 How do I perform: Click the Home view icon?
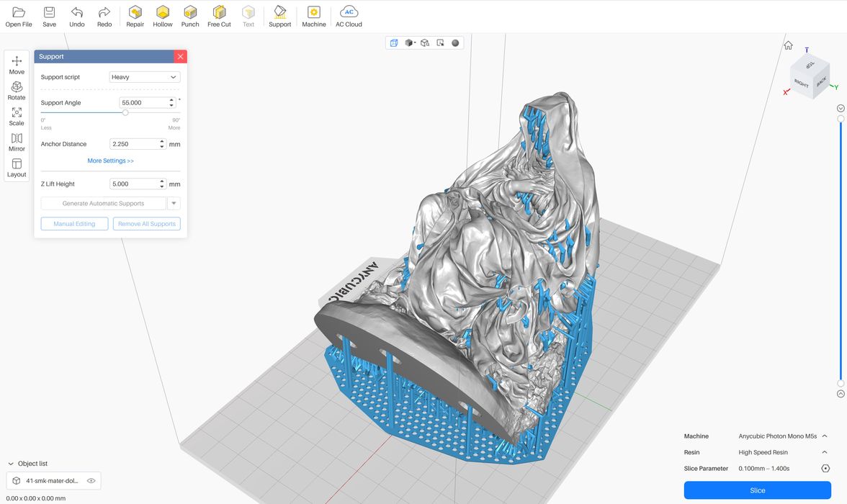point(788,45)
